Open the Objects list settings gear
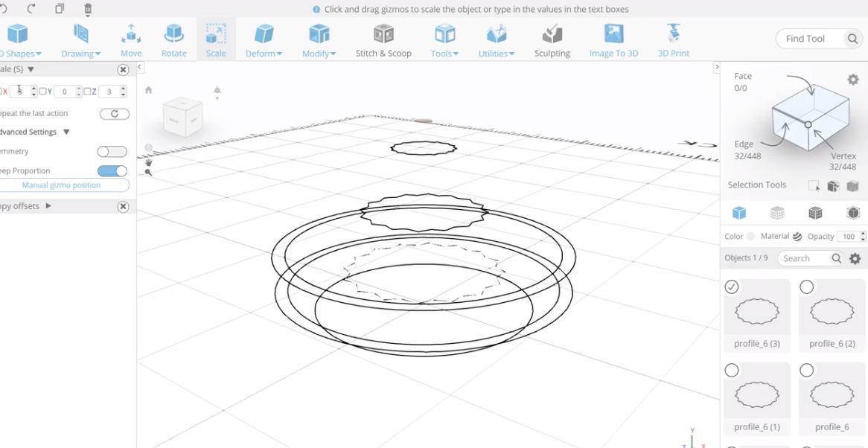This screenshot has width=868, height=448. 855,258
